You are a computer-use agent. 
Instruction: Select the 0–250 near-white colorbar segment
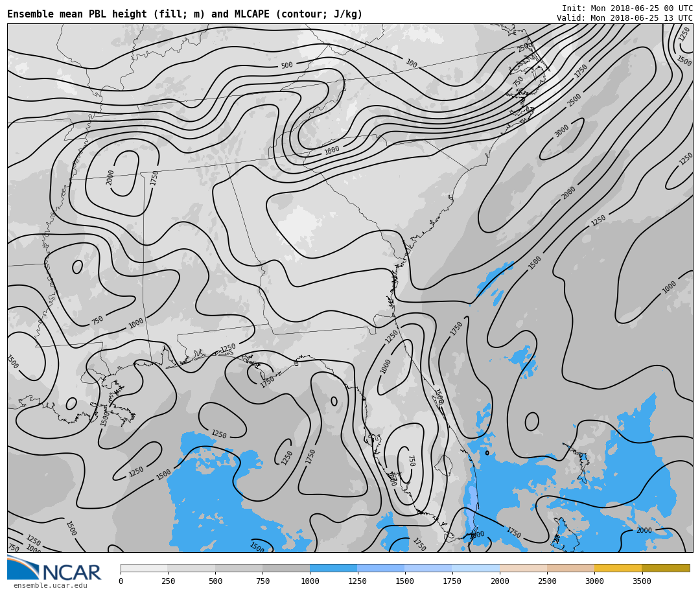pos(144,568)
